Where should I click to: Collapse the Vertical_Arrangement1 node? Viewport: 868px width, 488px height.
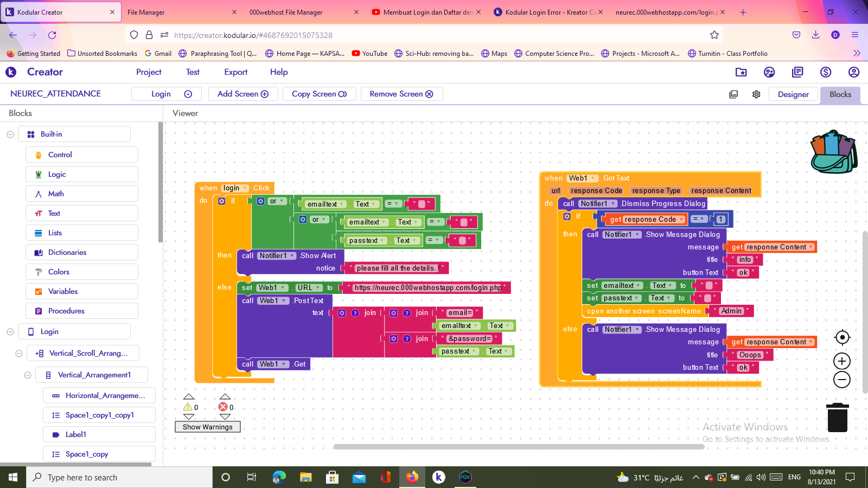click(x=28, y=375)
